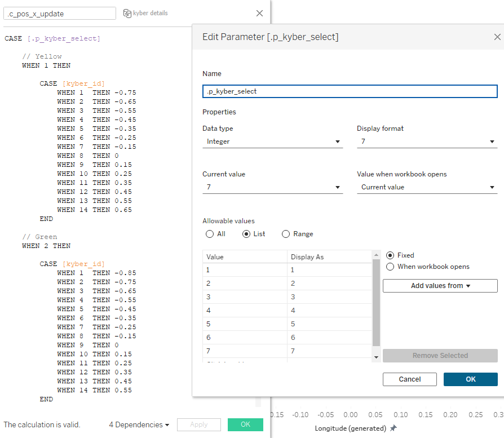Viewport: 504px width, 438px height.
Task: Choose the Fixed list option
Action: coord(390,255)
